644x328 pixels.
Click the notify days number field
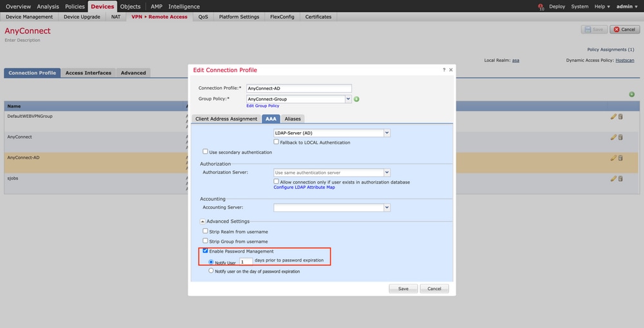(x=246, y=262)
